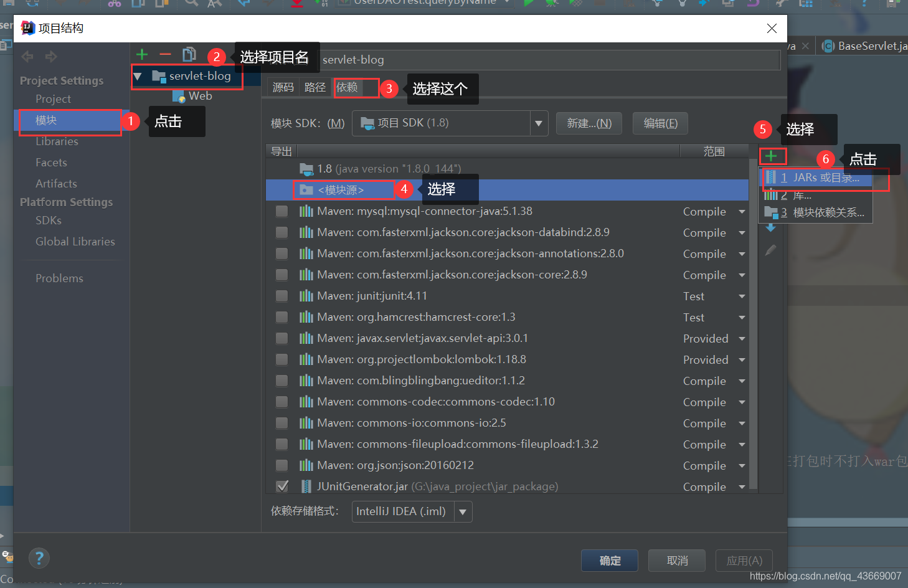Click the green add dependency plus icon
908x588 pixels.
[x=771, y=156]
